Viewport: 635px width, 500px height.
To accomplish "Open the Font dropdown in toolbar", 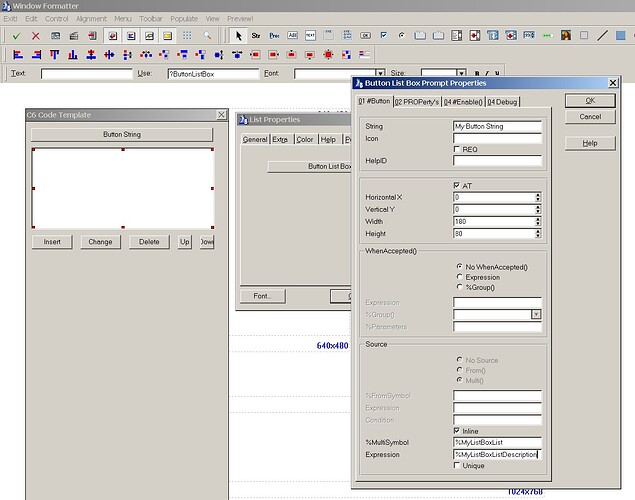I will 380,74.
